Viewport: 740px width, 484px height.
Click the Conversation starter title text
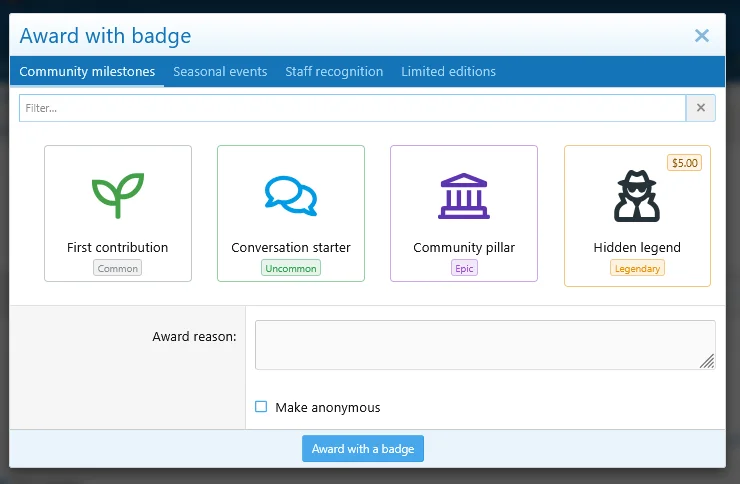tap(291, 247)
